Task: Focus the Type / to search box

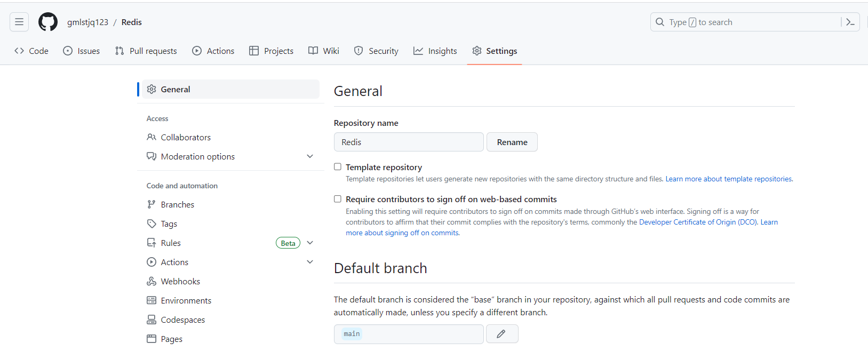Action: pos(755,22)
